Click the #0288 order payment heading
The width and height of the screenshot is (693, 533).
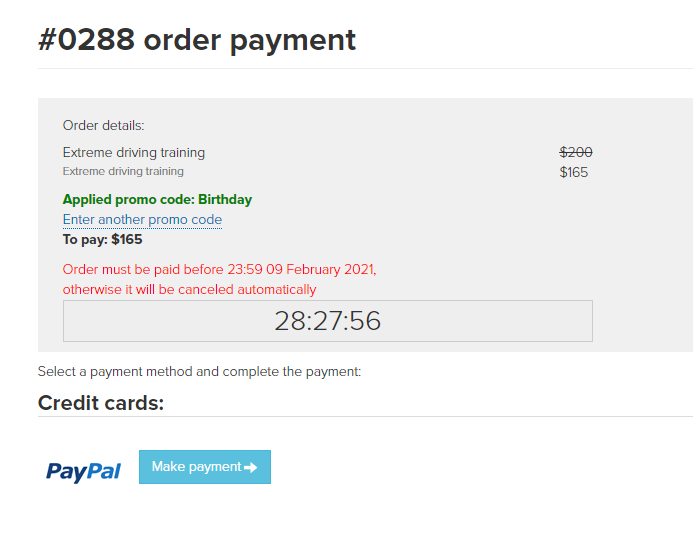tap(197, 40)
